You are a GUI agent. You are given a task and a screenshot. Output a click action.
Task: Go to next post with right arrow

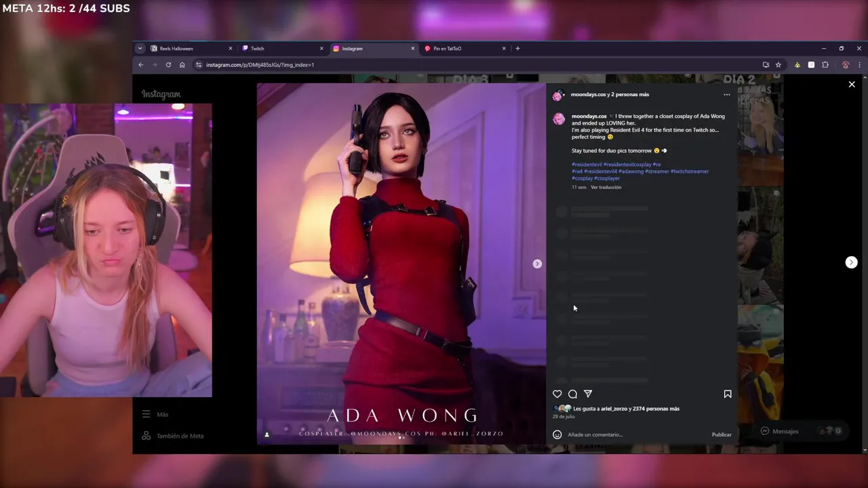pos(852,262)
